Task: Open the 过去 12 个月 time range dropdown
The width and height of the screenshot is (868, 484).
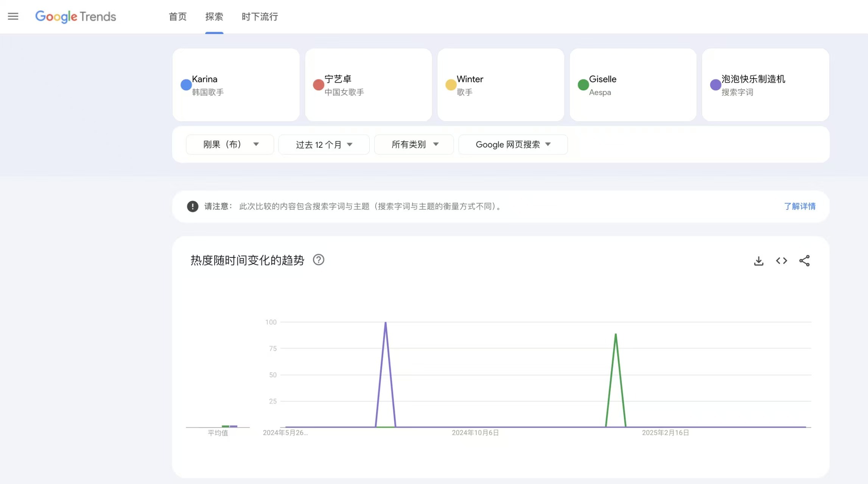Action: tap(324, 144)
